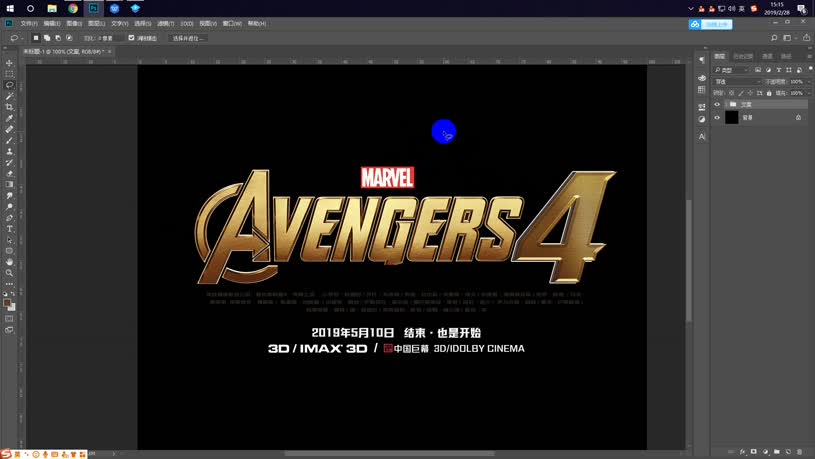
Task: Toggle pixel layer filter in Layers panel
Action: pyautogui.click(x=758, y=70)
